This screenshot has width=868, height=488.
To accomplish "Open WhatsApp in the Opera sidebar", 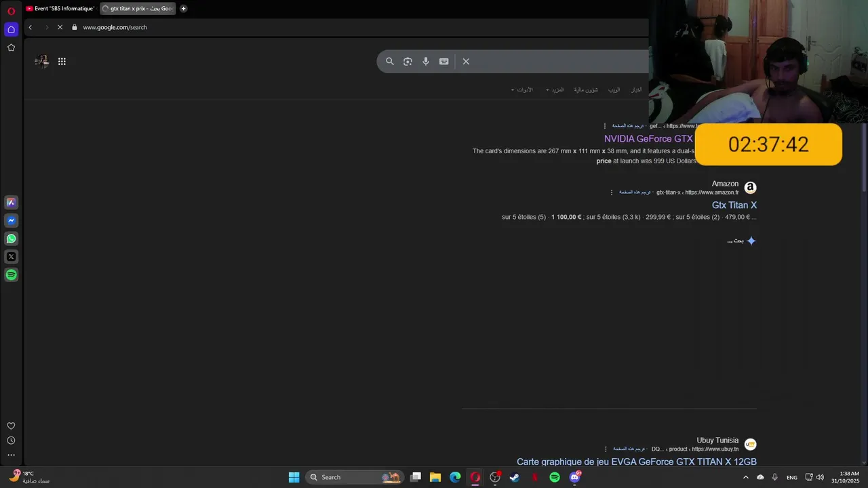I will pos(11,239).
